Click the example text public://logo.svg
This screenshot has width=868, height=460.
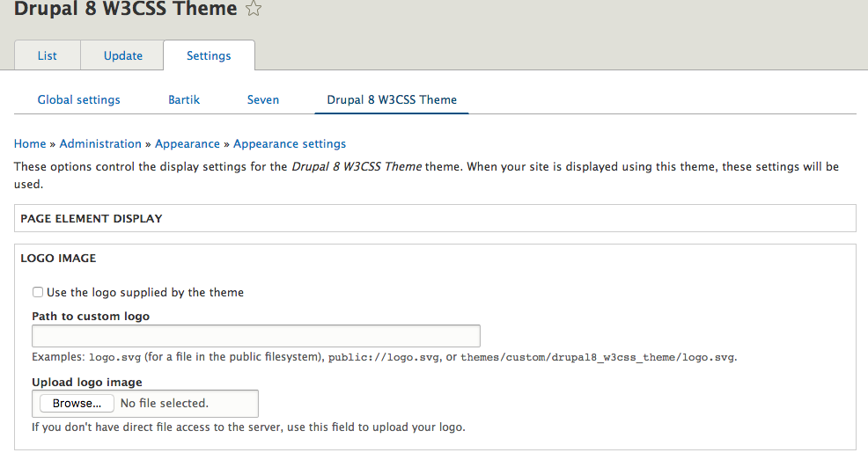point(384,357)
